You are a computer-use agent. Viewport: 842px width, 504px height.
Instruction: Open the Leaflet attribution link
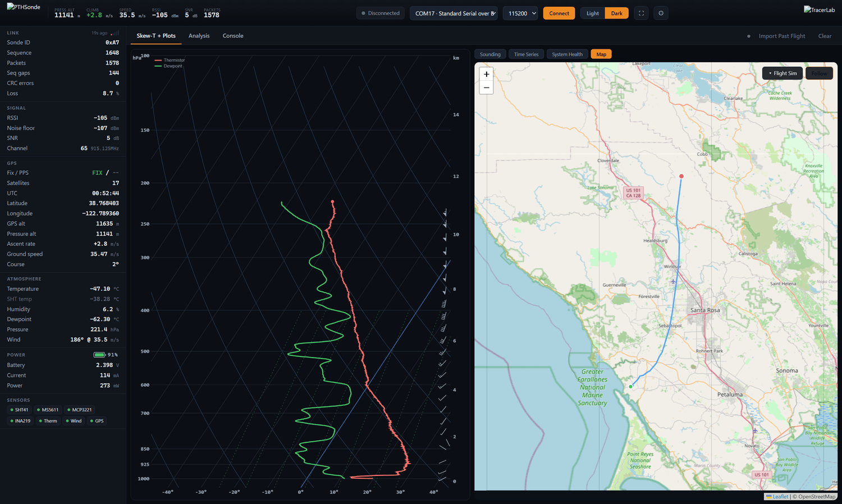(x=777, y=496)
